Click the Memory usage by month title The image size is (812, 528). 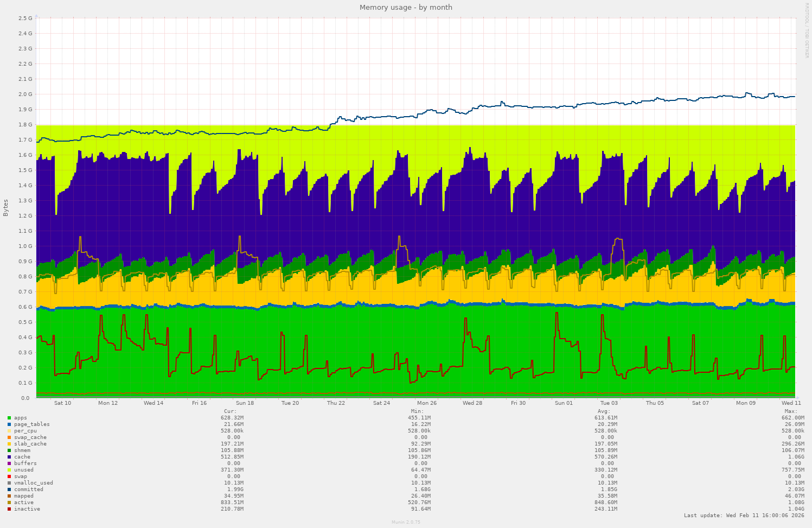(405, 8)
